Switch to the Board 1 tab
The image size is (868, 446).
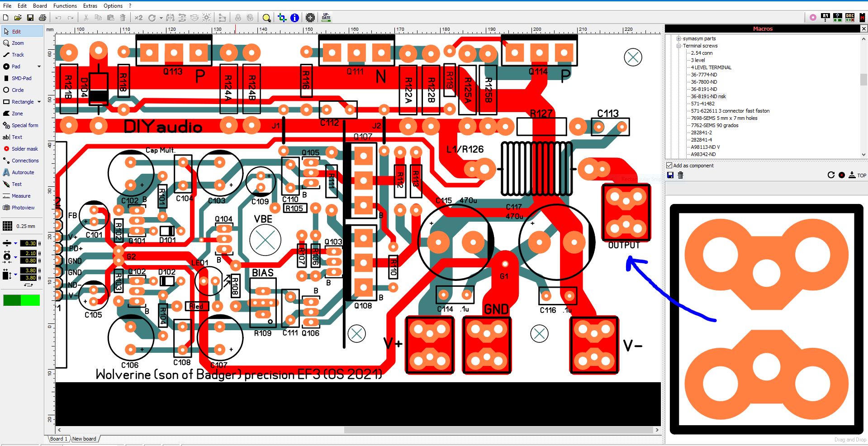point(59,439)
